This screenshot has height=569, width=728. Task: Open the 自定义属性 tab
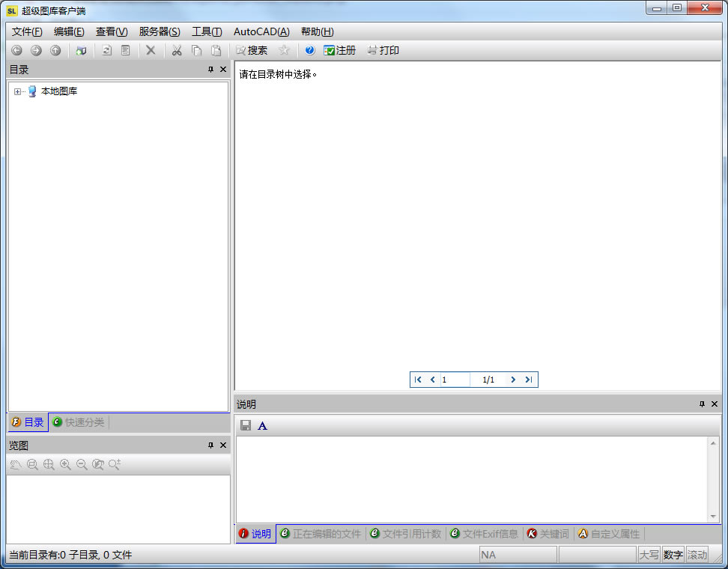(x=609, y=534)
